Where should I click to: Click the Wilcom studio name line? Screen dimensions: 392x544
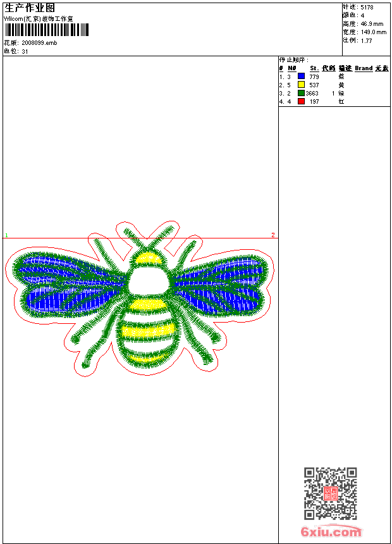pos(39,19)
